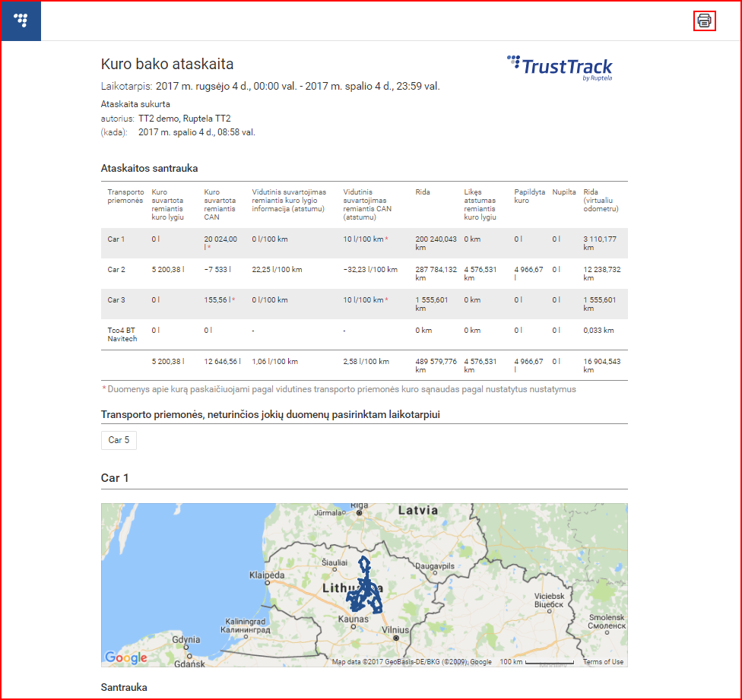
Task: Click the 'Rida' column header
Action: [423, 192]
